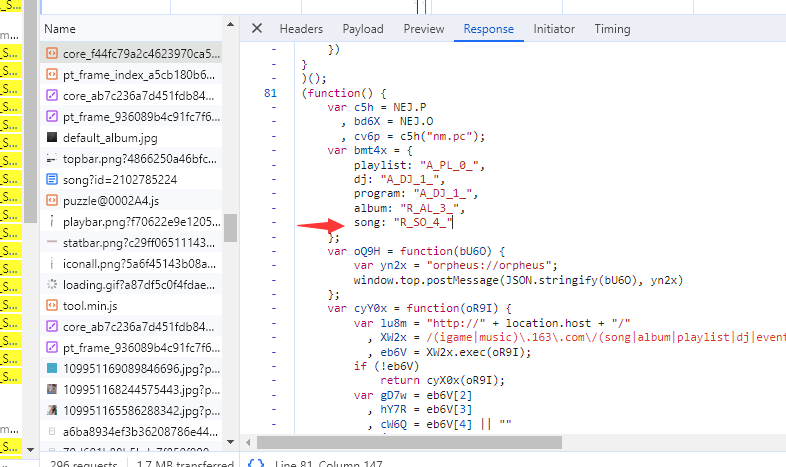
Task: Click the request list vertical scrollbar thumb
Action: (x=231, y=228)
